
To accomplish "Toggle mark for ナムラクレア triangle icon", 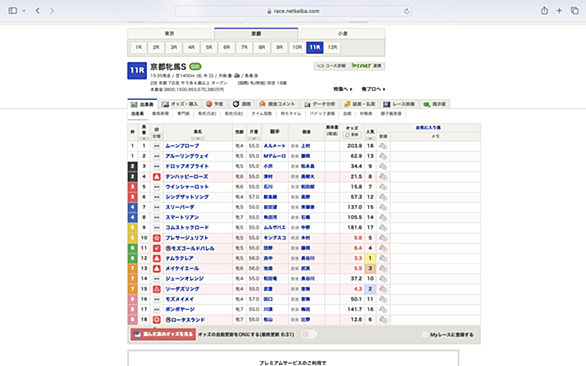I will pyautogui.click(x=157, y=258).
